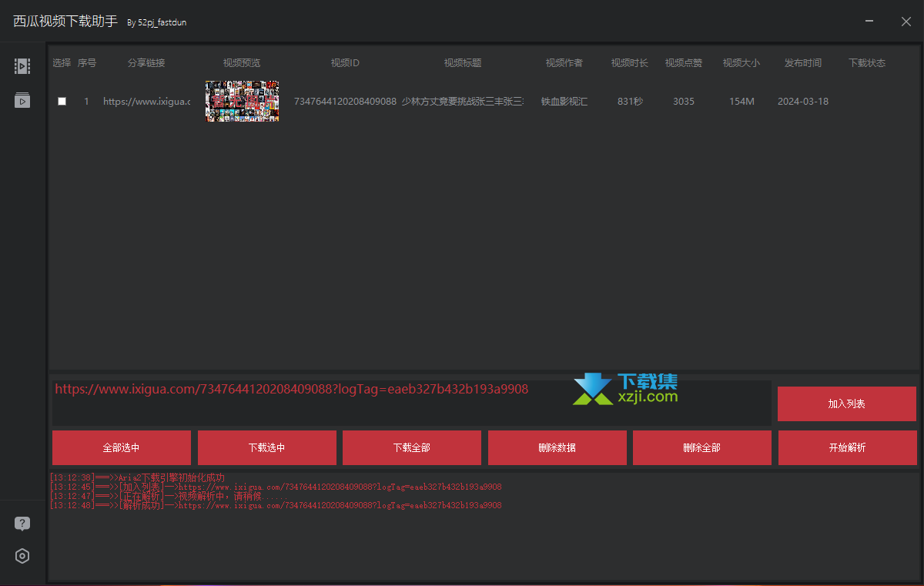Select the 分享链接 column header
The image size is (924, 586).
coord(146,63)
